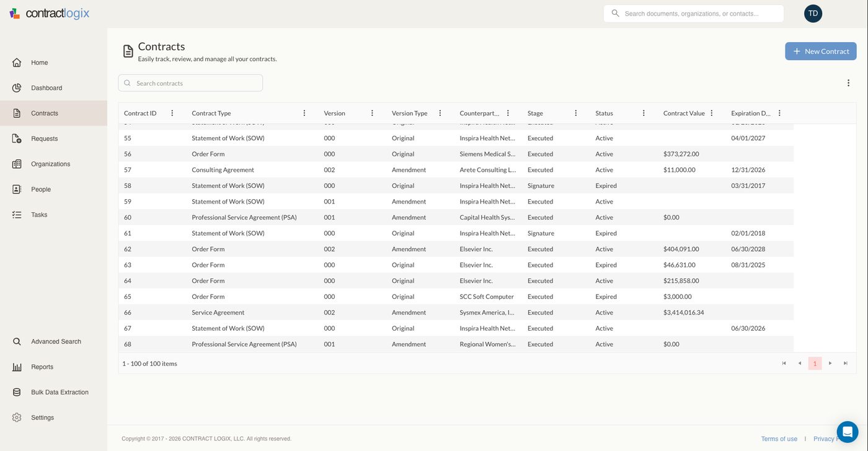The height and width of the screenshot is (451, 868).
Task: Open Contract Value column menu
Action: (x=712, y=114)
